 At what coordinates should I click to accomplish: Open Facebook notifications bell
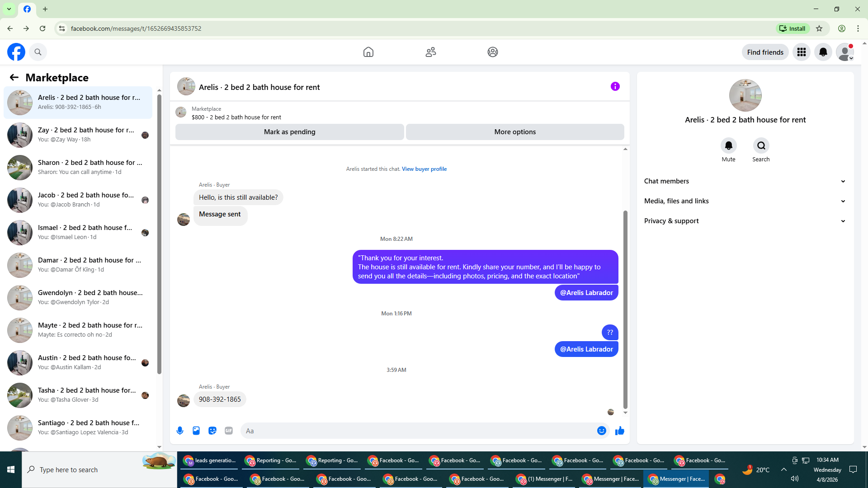823,52
